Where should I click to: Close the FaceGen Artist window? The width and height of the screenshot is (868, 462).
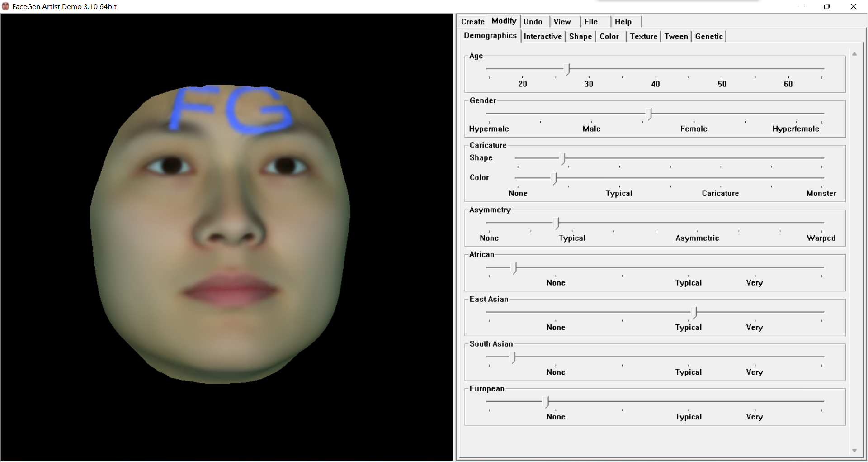pos(854,6)
